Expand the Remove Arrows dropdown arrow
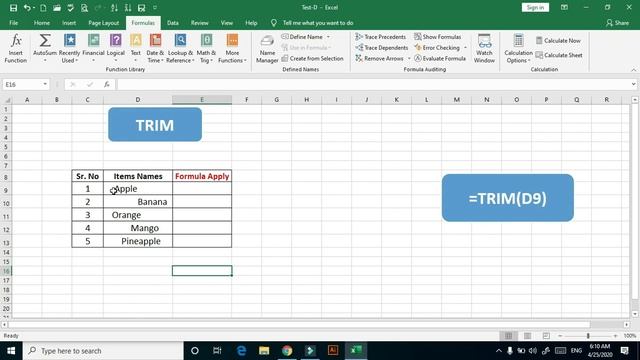 tap(409, 59)
